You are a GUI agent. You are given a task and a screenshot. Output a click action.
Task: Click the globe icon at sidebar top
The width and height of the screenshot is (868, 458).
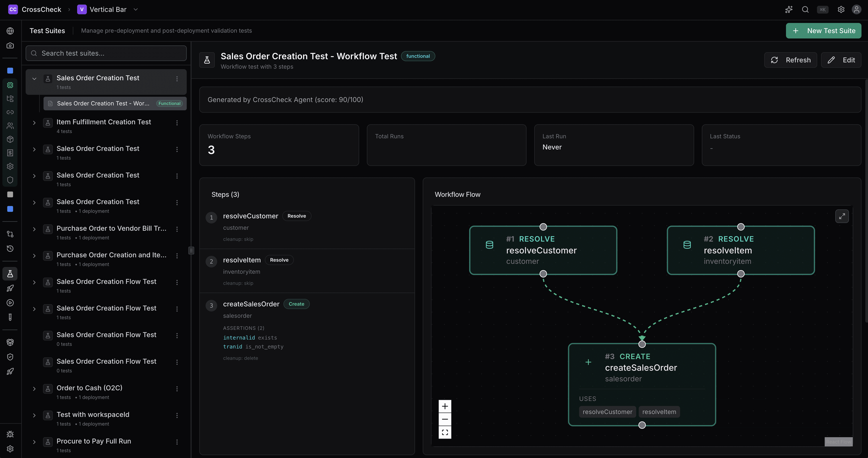pos(10,31)
